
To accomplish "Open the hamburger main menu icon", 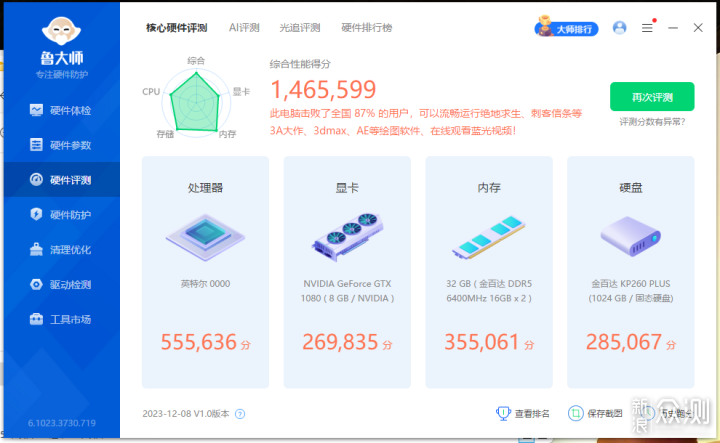I will pos(647,28).
